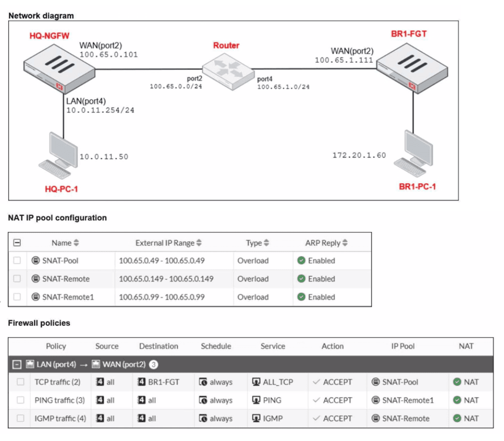Check the SNAT-Pool row checkbox
The height and width of the screenshot is (441, 504).
click(17, 261)
